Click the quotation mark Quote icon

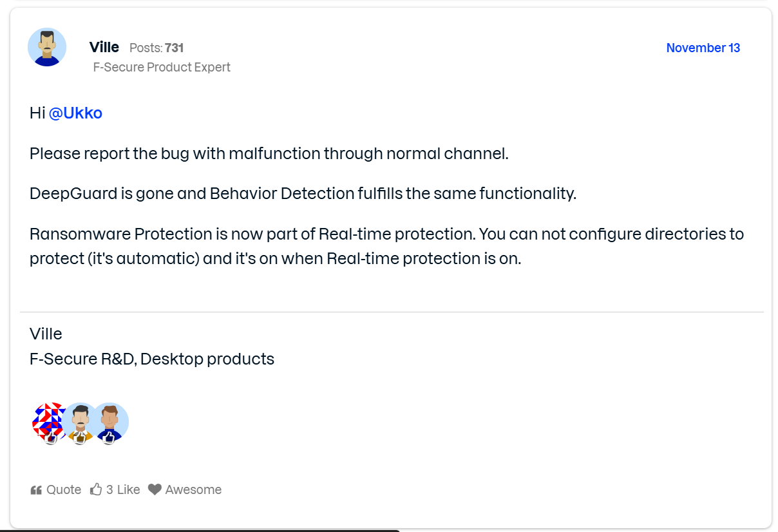36,490
